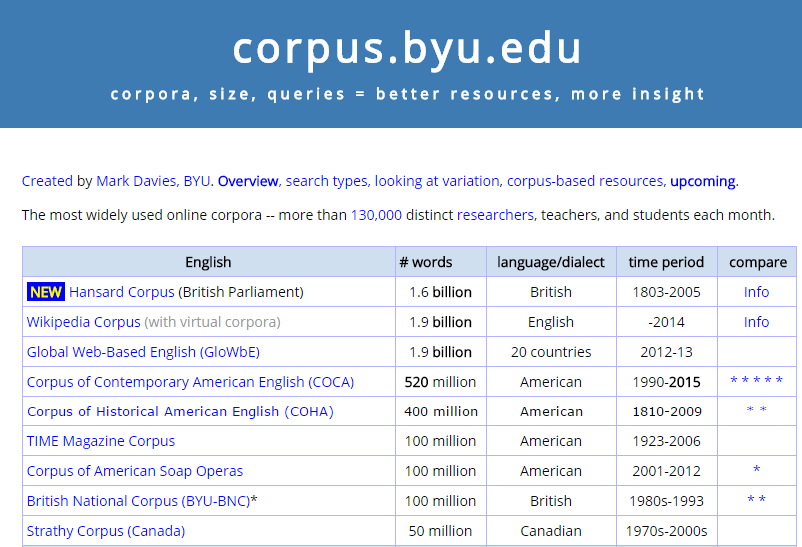The width and height of the screenshot is (802, 547).
Task: Click Info link in Hansard row
Action: pos(756,292)
